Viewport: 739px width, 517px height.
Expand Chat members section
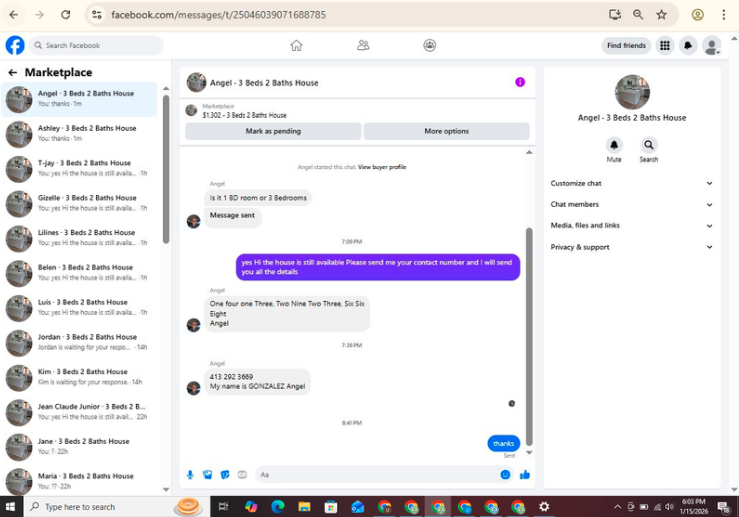632,205
